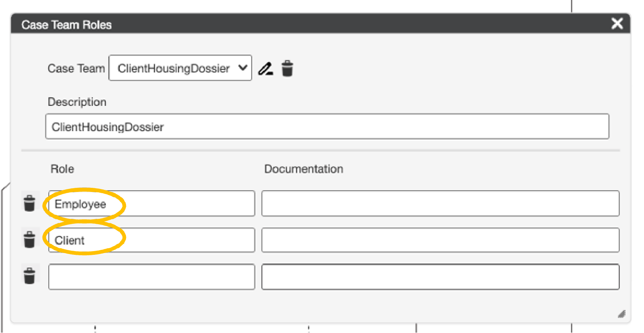Click the Description label above the text field

[x=77, y=102]
